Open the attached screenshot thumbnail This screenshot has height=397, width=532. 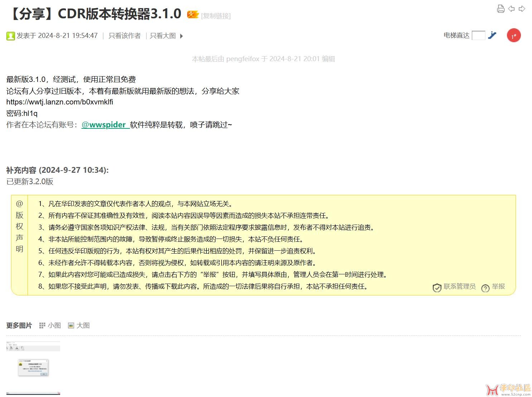(33, 368)
